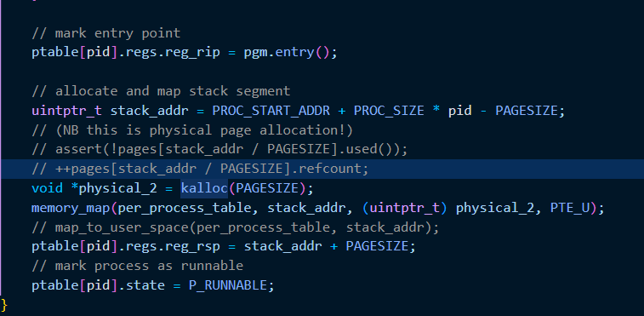The height and width of the screenshot is (316, 644).
Task: Click the memory_map function call
Action: click(x=71, y=208)
